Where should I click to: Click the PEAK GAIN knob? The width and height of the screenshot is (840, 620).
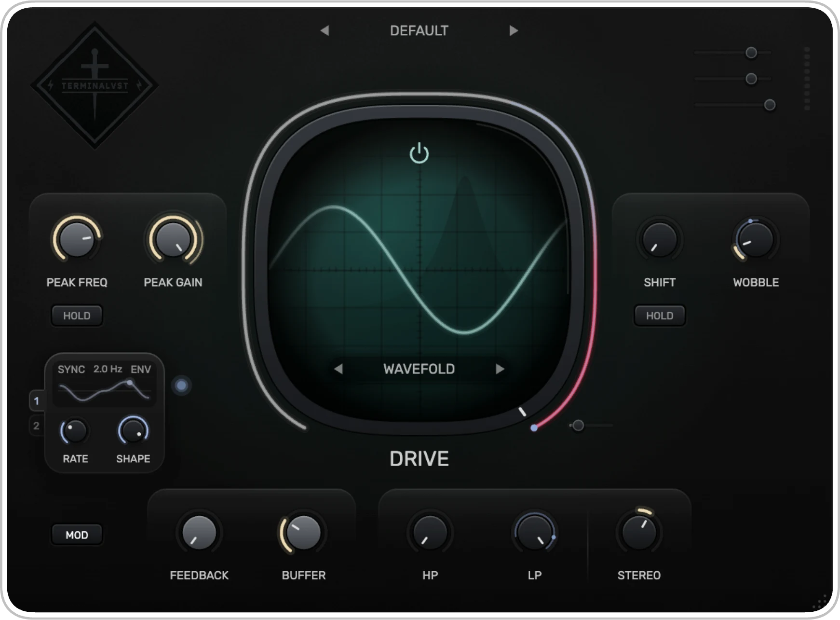pos(173,239)
